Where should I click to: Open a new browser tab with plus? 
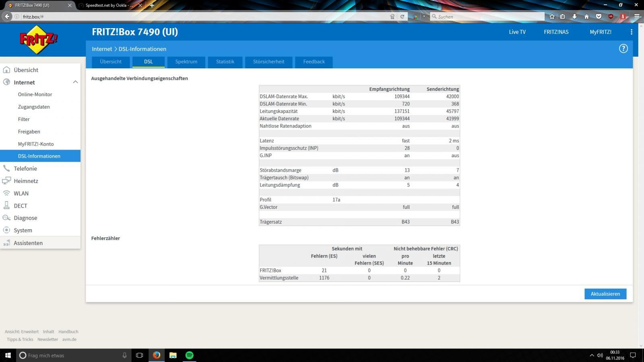(x=152, y=5)
